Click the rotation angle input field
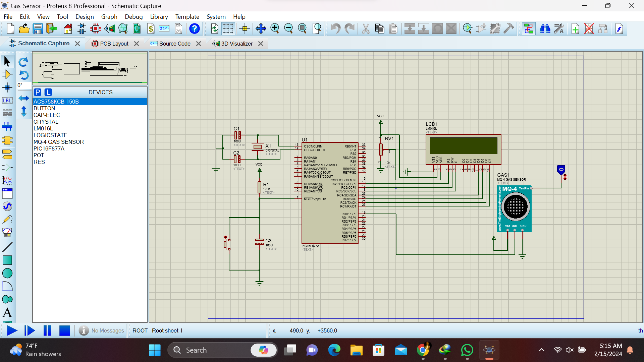 (x=24, y=85)
